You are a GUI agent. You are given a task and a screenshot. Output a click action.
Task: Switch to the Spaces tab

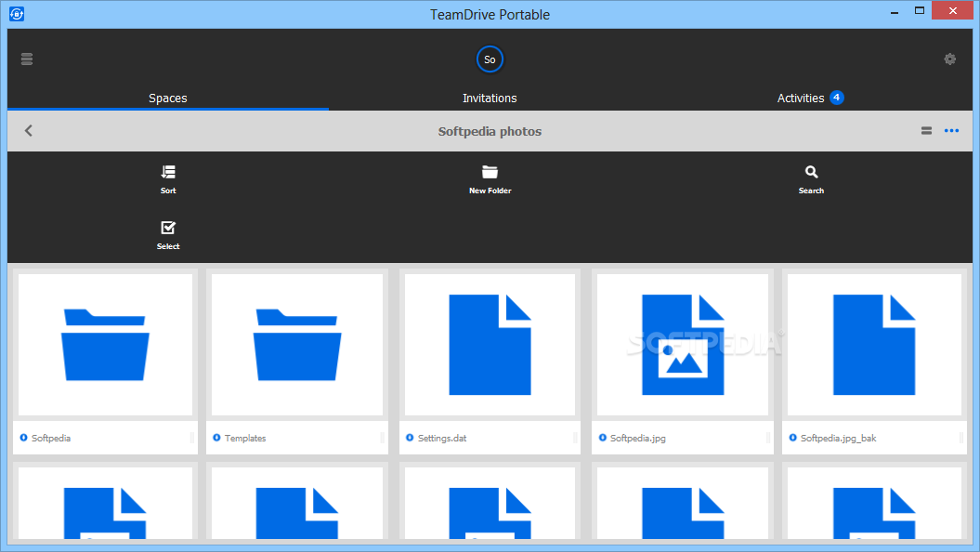click(x=168, y=99)
